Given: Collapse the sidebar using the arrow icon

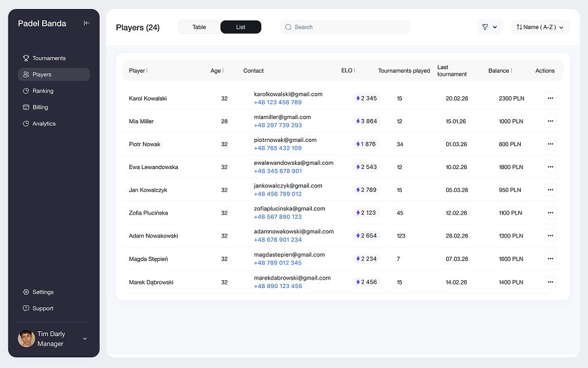Looking at the screenshot, I should point(86,23).
